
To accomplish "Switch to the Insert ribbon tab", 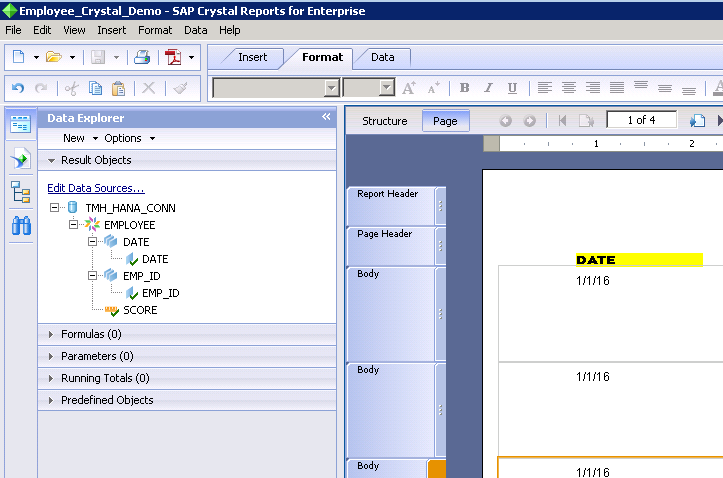I will [252, 57].
